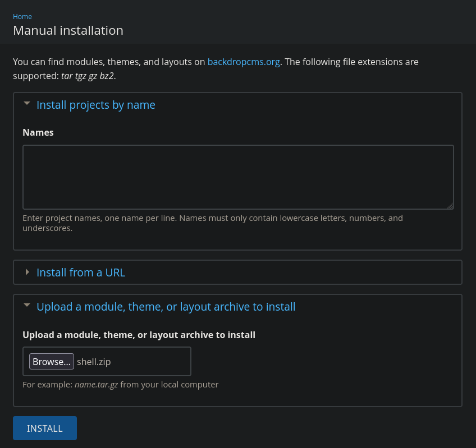Collapse the upload archive section triangle icon
The height and width of the screenshot is (448, 476).
(x=27, y=306)
